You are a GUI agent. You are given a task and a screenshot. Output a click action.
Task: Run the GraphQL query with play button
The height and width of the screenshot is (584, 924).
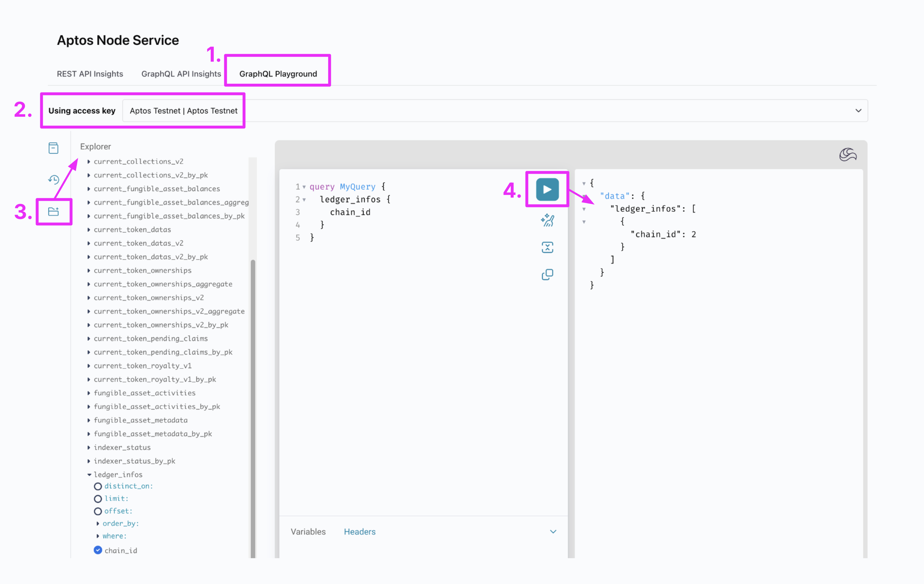[x=547, y=189]
